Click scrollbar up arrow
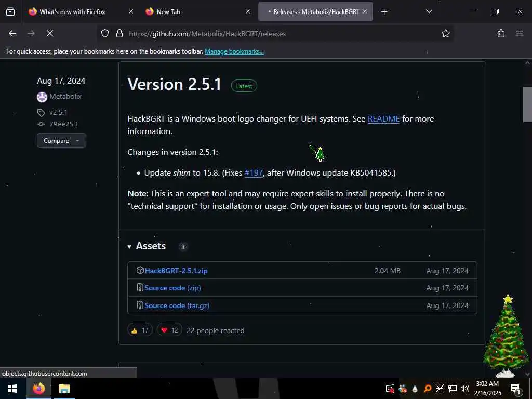 (527, 63)
